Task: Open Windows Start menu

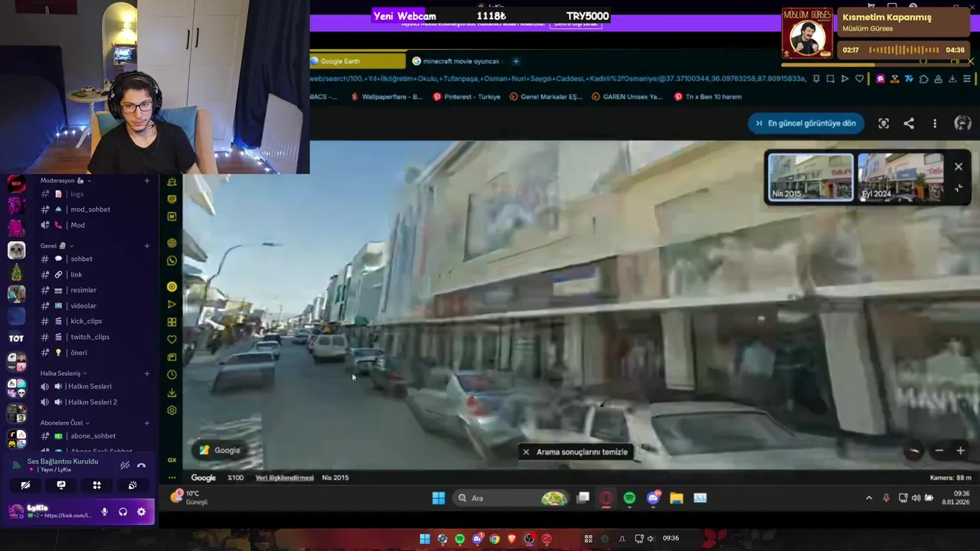Action: tap(439, 498)
